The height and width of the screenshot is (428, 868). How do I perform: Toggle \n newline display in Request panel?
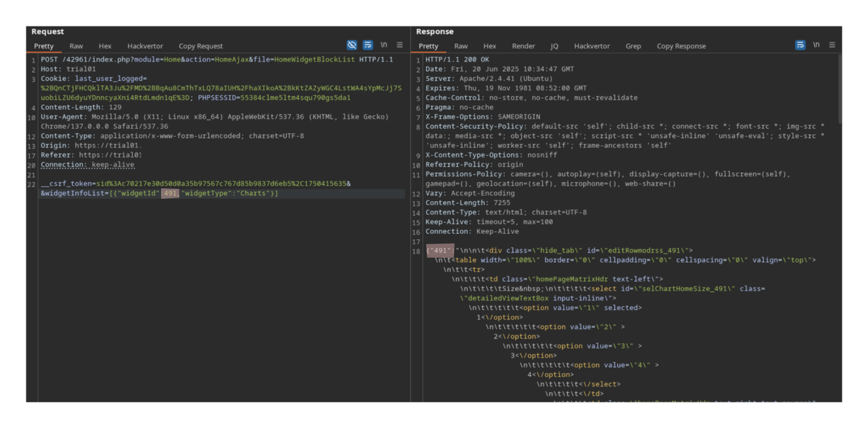384,45
